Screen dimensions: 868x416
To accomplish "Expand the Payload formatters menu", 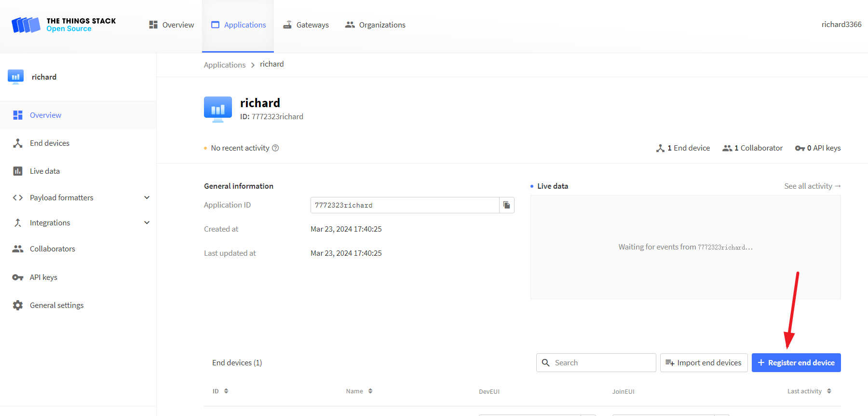I will click(x=147, y=198).
